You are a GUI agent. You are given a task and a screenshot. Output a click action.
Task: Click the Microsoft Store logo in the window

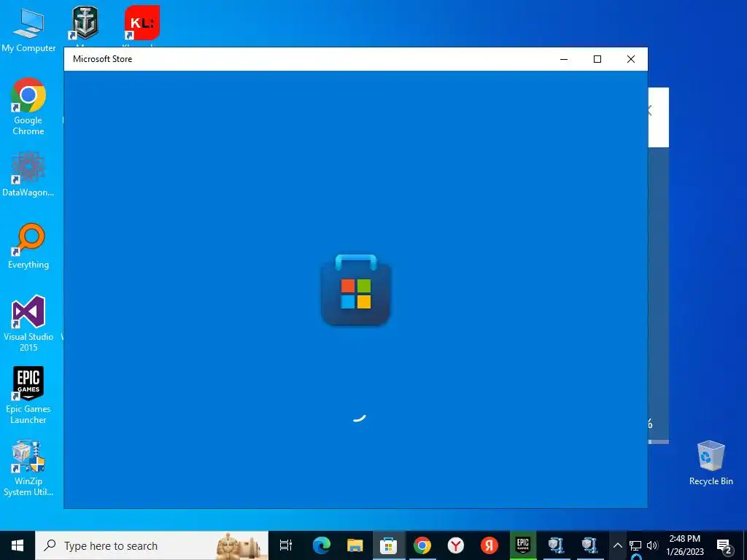(x=356, y=290)
